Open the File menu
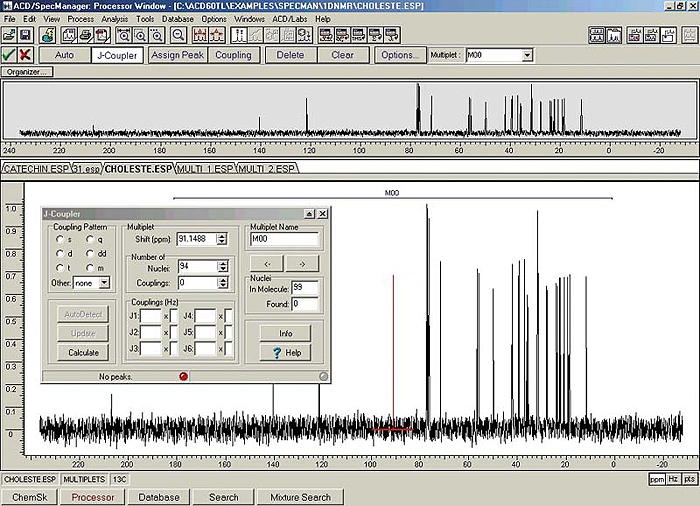 (x=9, y=19)
